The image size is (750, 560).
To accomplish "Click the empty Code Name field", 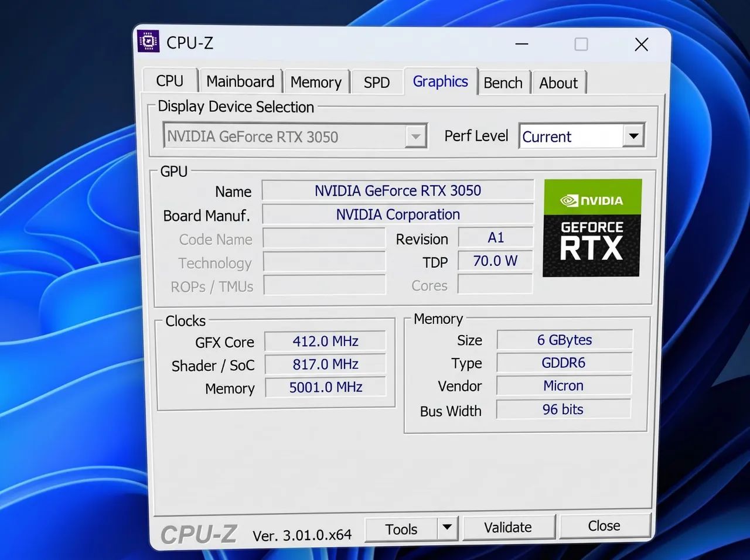I will tap(324, 238).
